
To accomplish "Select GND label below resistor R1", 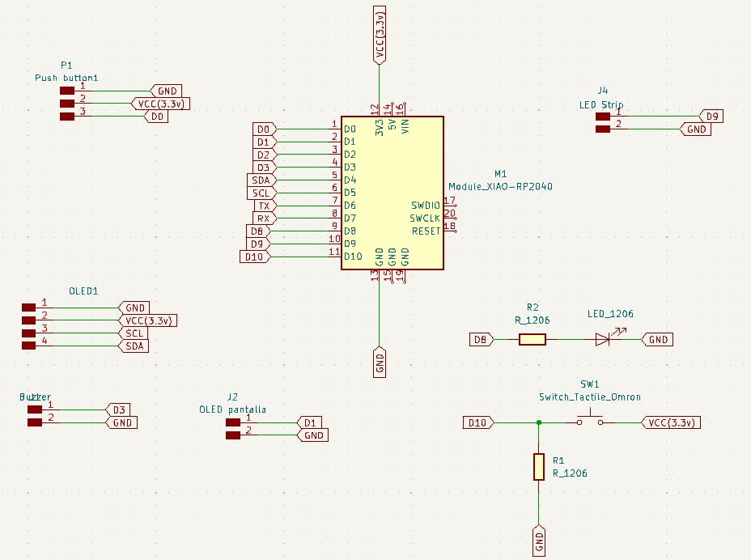I will tap(539, 541).
